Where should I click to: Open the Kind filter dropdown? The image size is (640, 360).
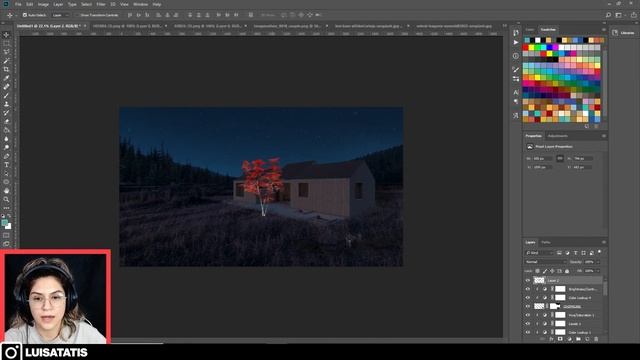point(539,253)
